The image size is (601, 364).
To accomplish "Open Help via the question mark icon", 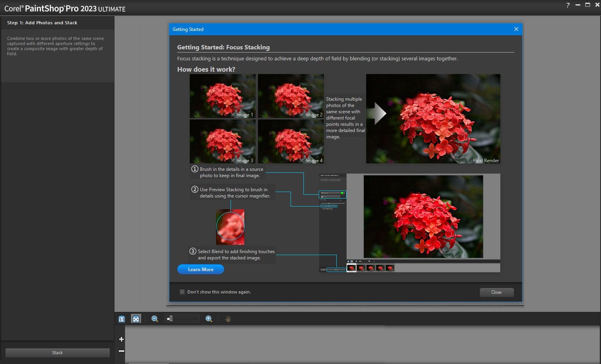I will [568, 5].
